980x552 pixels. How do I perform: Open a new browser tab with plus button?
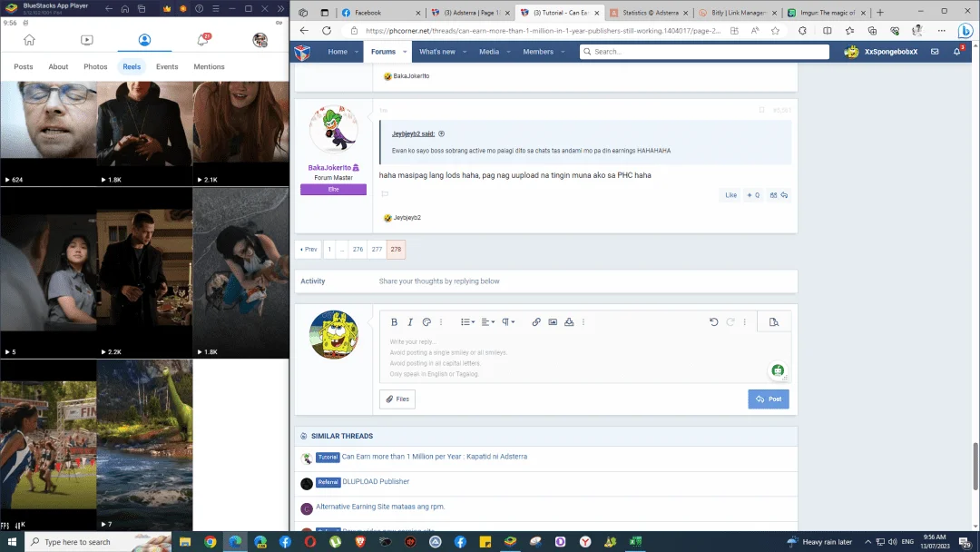point(880,13)
